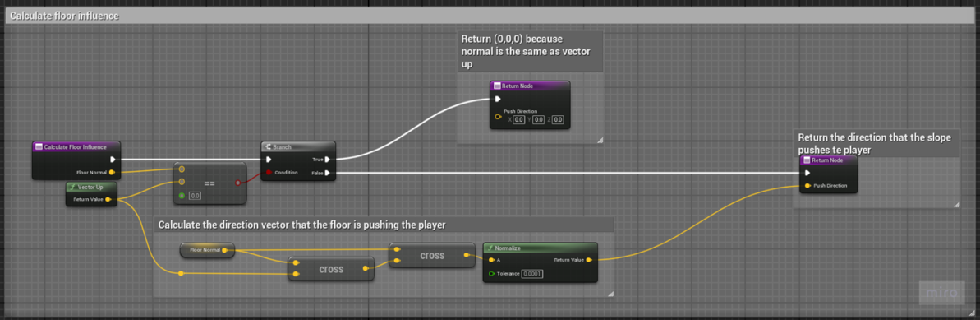Click the 0.0 tolerance field in == node

[195, 196]
